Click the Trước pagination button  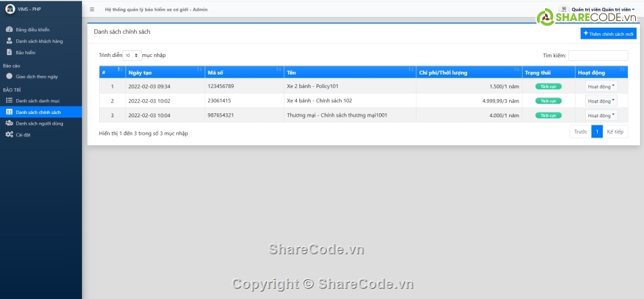pos(580,132)
